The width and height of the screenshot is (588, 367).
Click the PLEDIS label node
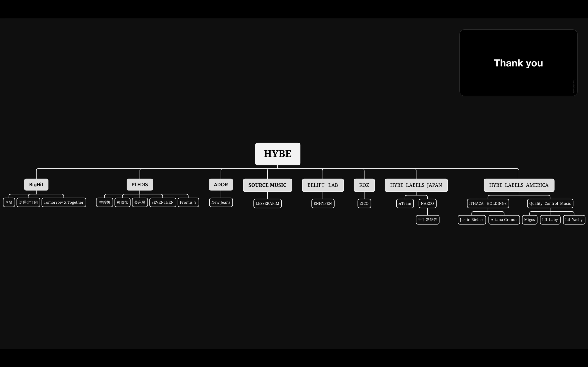click(139, 184)
